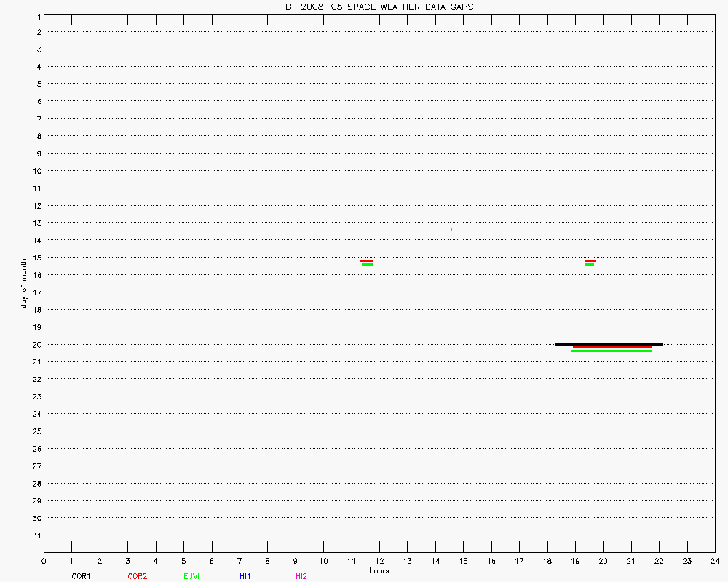This screenshot has height=582, width=728.
Task: Select red COR2 gap near hour 11.5 on day 15
Action: coord(367,260)
